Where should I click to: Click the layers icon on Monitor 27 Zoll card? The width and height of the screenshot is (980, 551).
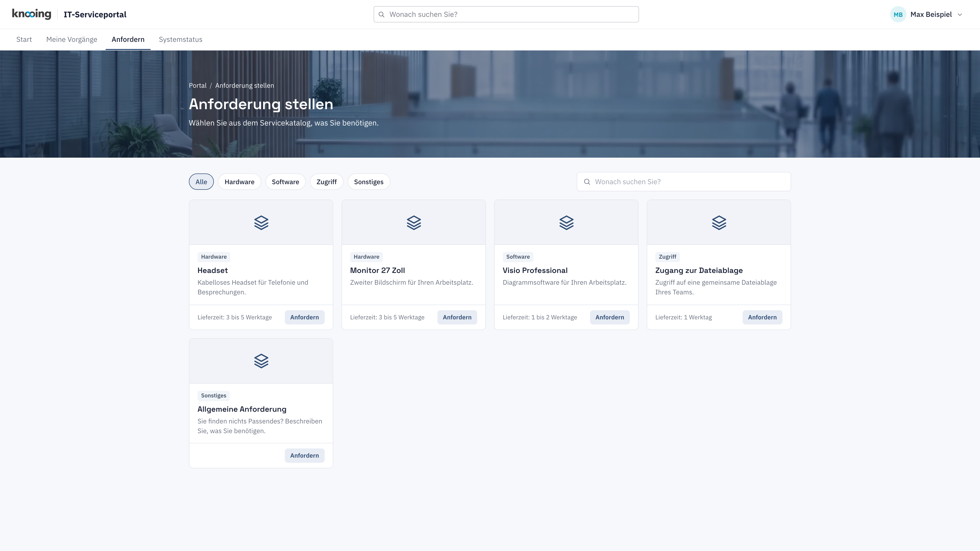click(413, 222)
